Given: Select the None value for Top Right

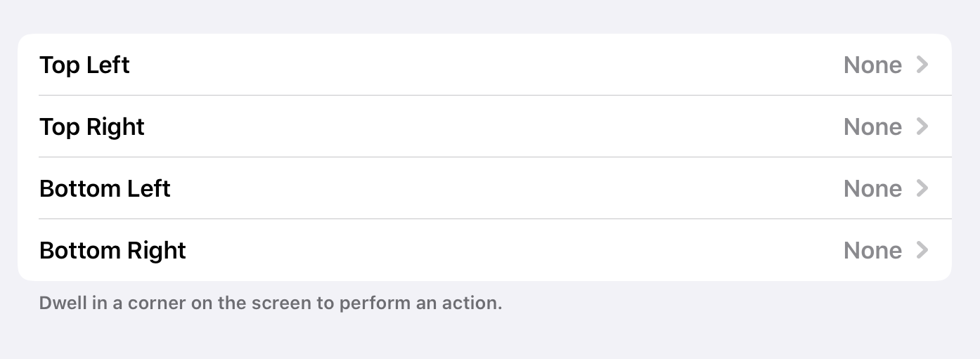Looking at the screenshot, I should pyautogui.click(x=872, y=127).
